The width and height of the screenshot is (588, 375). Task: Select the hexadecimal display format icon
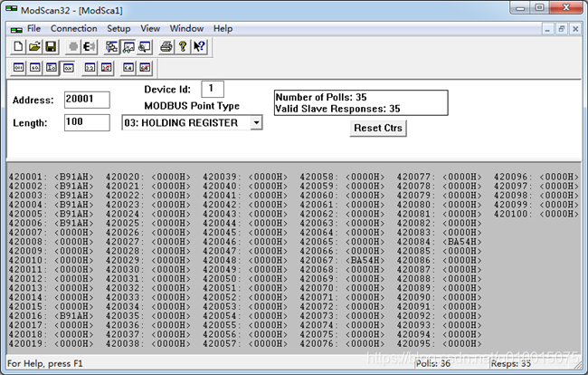point(68,68)
